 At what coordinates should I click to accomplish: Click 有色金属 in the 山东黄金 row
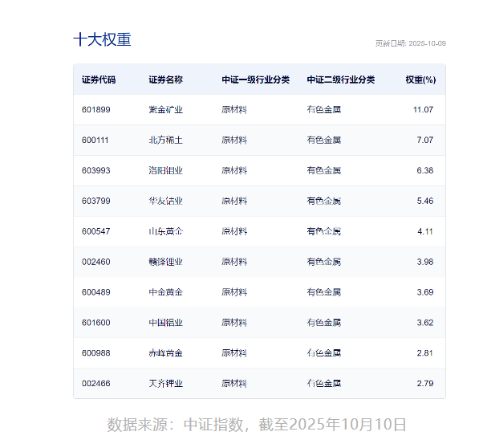(x=324, y=231)
